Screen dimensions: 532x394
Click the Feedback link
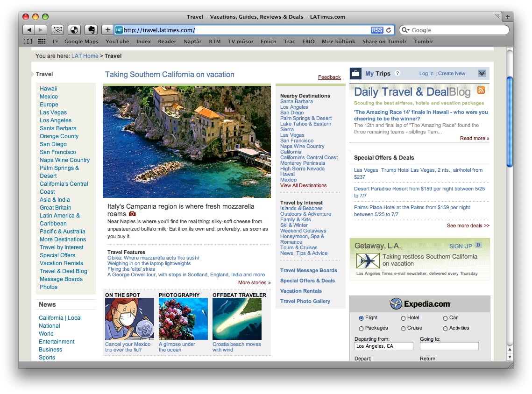[x=329, y=77]
